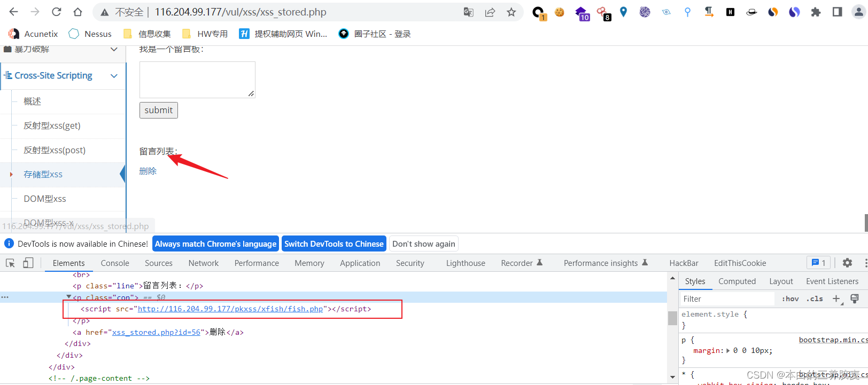Activate the inspect element picker

tap(10, 263)
